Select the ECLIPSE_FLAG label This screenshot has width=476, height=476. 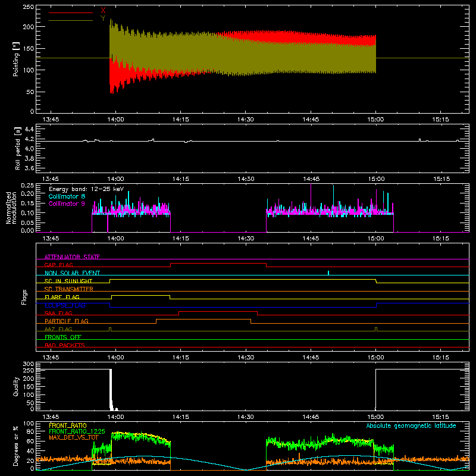[x=65, y=305]
